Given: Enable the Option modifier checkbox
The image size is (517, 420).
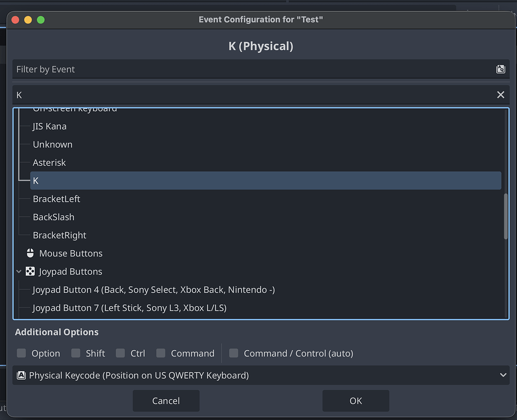Looking at the screenshot, I should [21, 353].
